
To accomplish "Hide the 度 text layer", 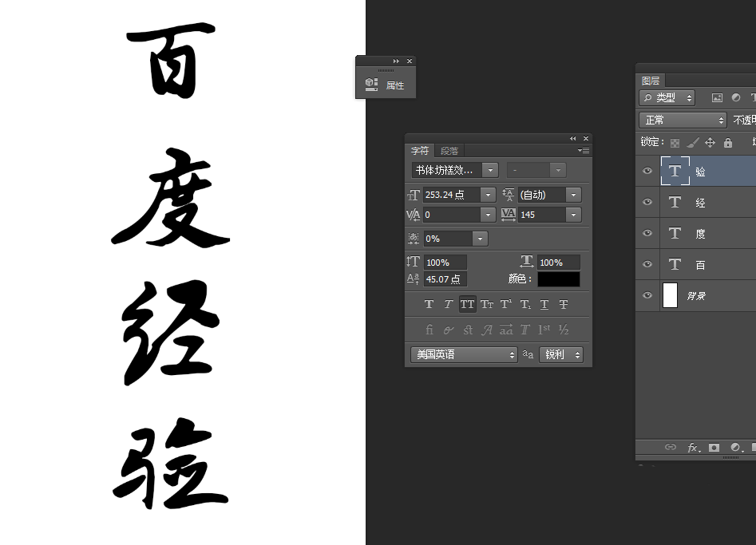I will click(647, 233).
